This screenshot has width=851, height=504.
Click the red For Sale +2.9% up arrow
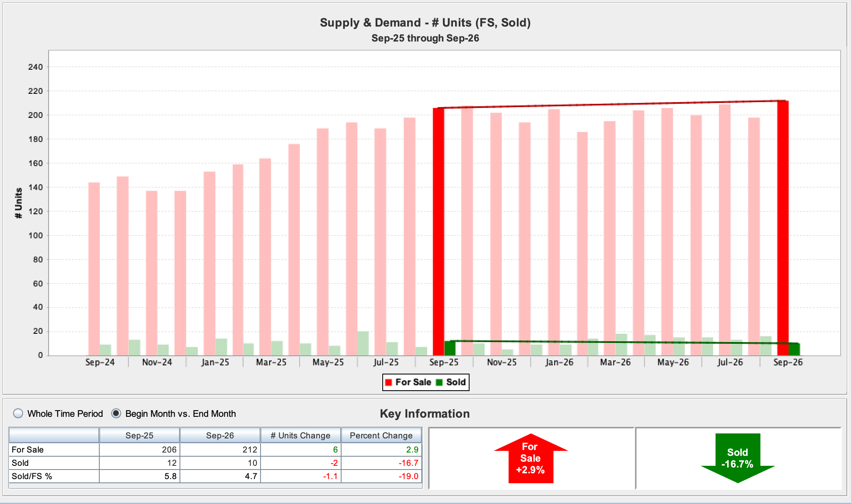click(x=531, y=458)
